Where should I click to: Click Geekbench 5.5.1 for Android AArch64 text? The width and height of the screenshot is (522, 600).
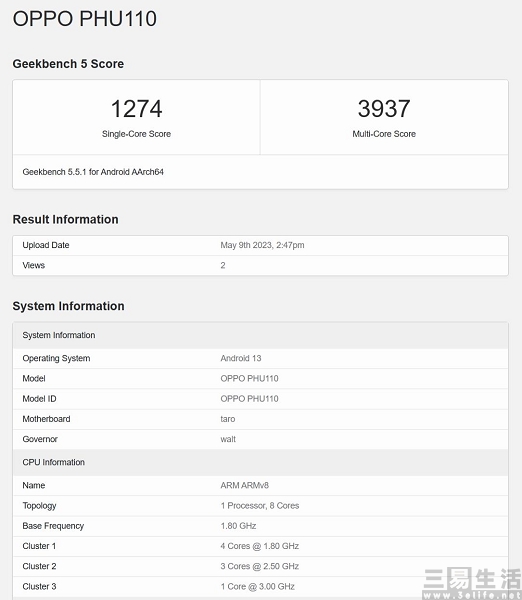tap(93, 172)
